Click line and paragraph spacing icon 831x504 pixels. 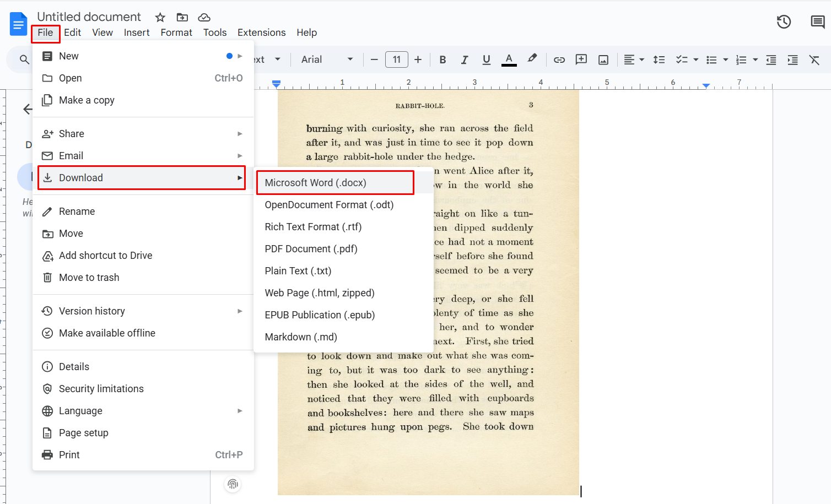pyautogui.click(x=659, y=59)
